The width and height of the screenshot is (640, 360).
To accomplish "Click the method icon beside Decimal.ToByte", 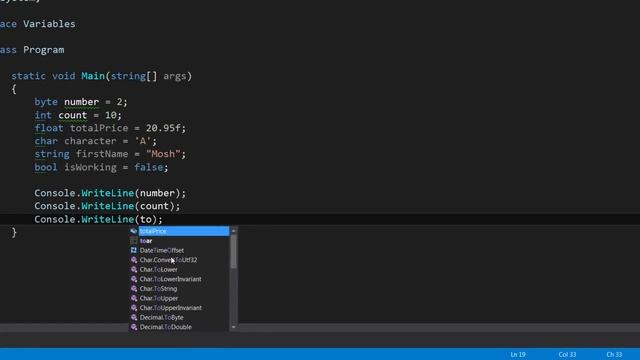I will (133, 318).
